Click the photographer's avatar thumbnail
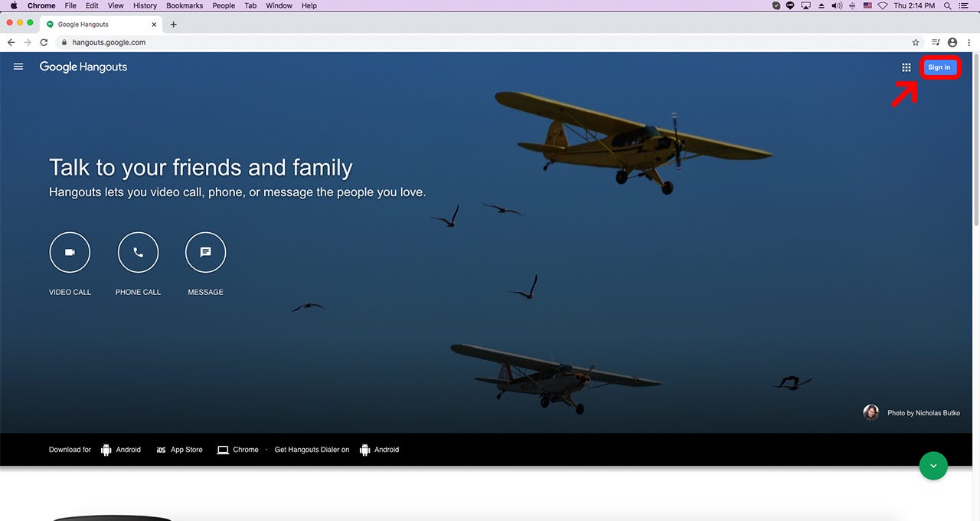 871,413
